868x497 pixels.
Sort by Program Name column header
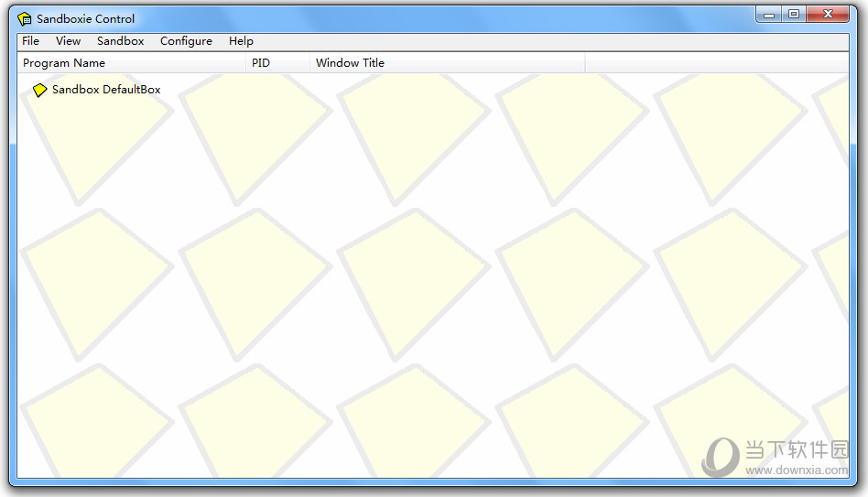pyautogui.click(x=132, y=63)
